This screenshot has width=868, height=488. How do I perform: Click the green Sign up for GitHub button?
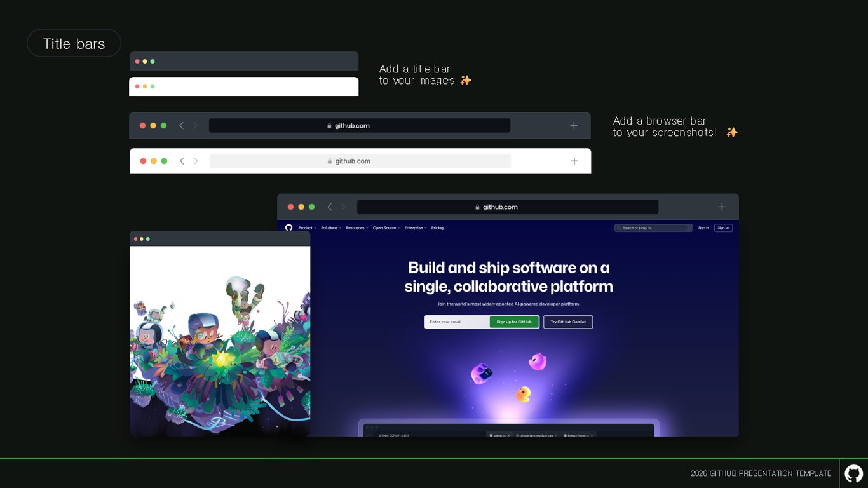(514, 322)
